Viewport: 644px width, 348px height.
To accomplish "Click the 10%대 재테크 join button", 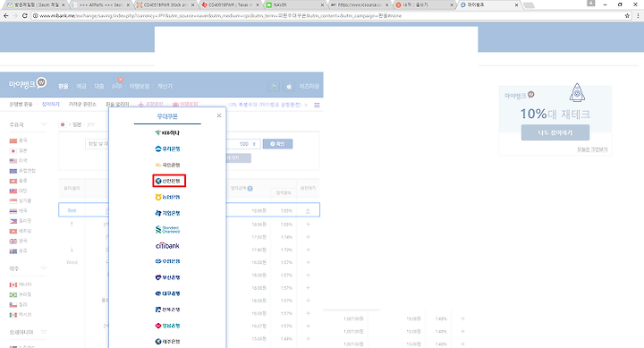I will 555,132.
